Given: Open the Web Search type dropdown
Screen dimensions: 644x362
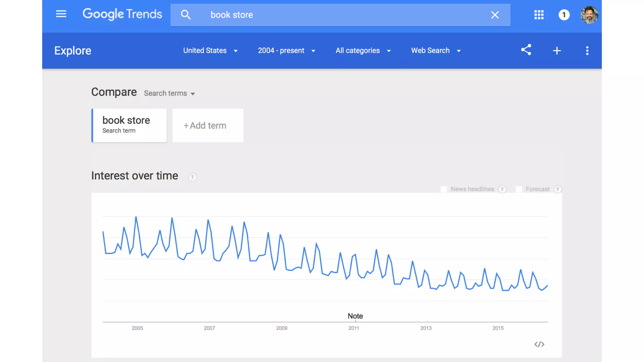Looking at the screenshot, I should (x=436, y=51).
